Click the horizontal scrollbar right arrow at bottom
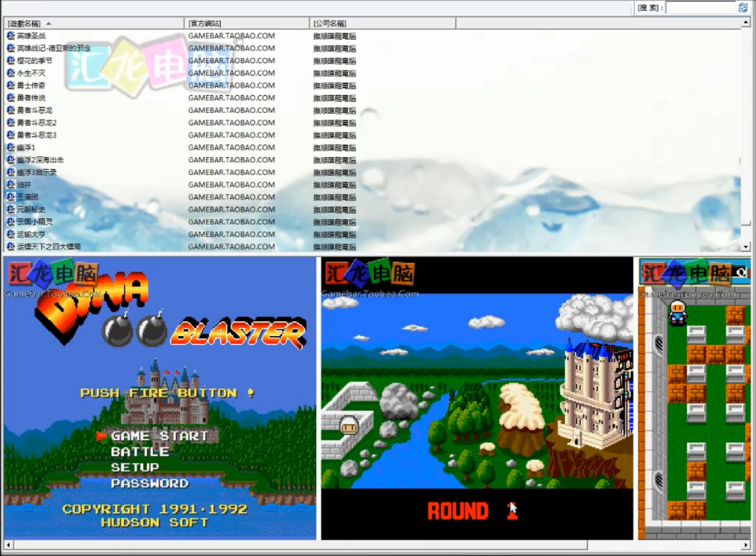This screenshot has width=756, height=556. coord(745,545)
